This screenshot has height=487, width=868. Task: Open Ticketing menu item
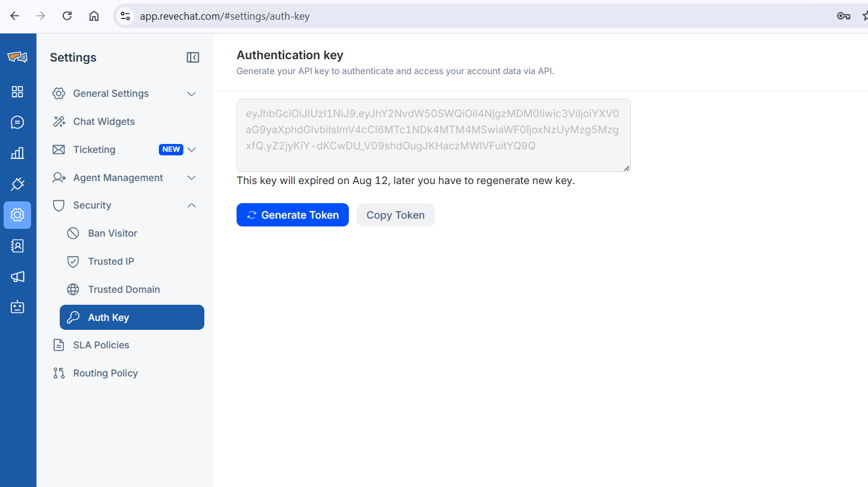[124, 149]
